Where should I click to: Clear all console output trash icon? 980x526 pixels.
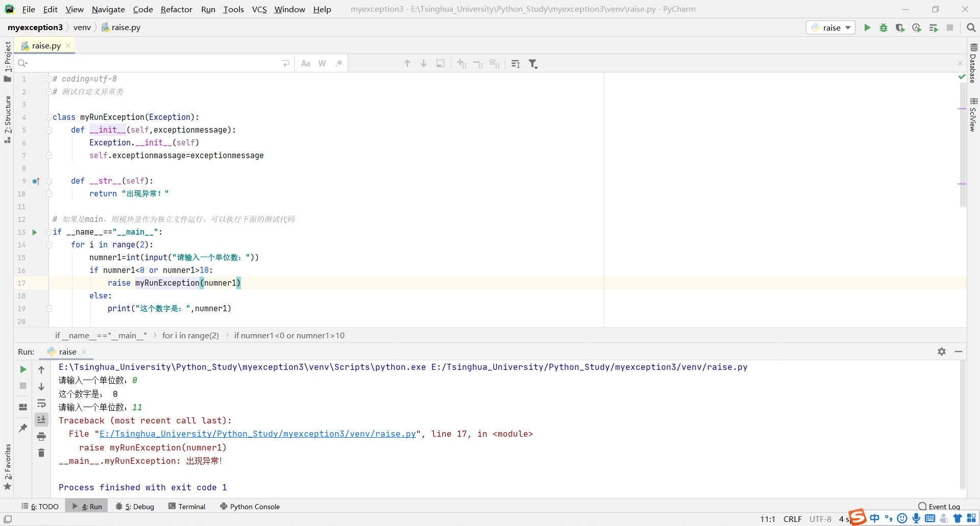click(41, 453)
